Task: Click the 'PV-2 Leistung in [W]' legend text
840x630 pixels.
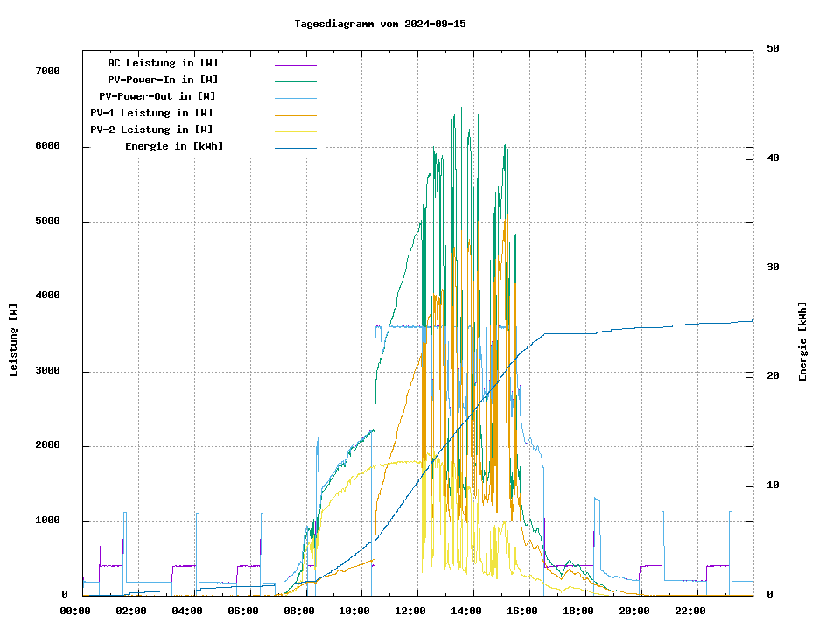Action: [x=151, y=129]
